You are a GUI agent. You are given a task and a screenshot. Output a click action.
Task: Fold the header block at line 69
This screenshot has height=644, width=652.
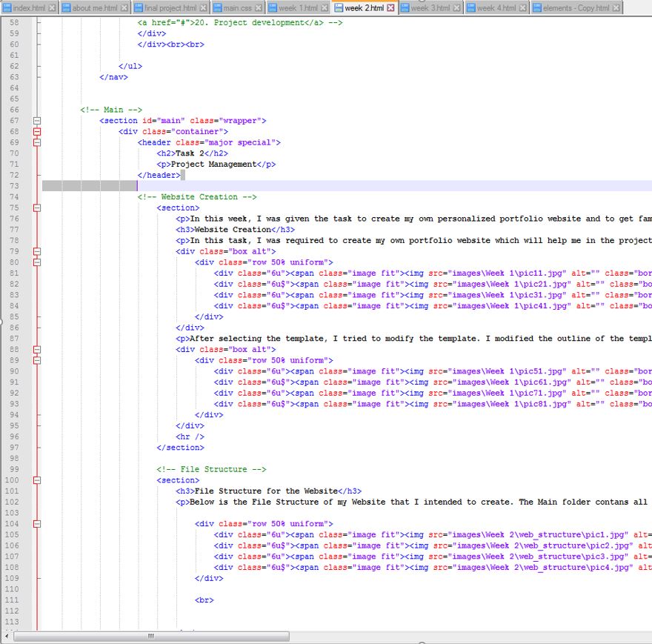tap(37, 142)
